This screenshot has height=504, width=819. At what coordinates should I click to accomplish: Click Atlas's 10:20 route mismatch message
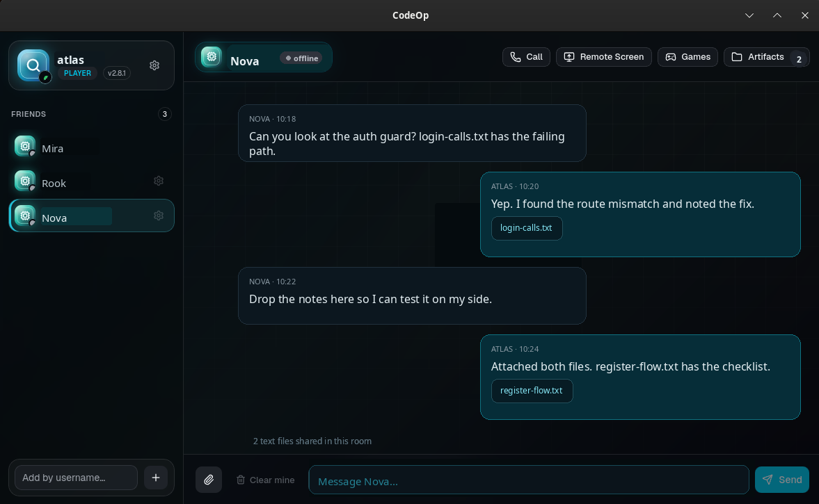pos(640,214)
